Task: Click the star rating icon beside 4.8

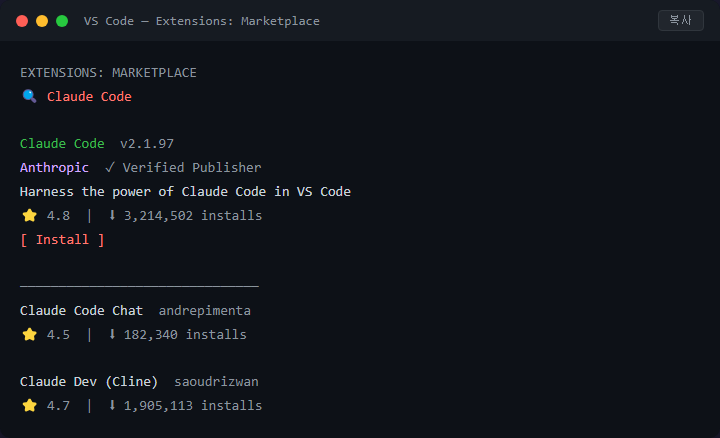Action: [29, 215]
